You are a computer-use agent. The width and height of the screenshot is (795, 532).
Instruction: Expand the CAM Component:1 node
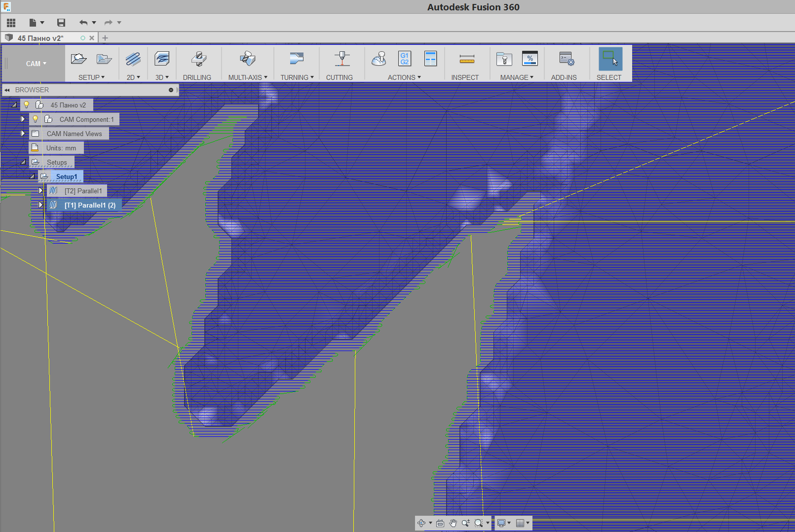pos(23,119)
